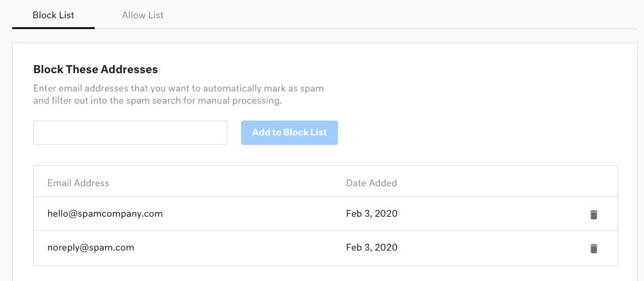
Task: Click the Date Added column header
Action: [371, 183]
